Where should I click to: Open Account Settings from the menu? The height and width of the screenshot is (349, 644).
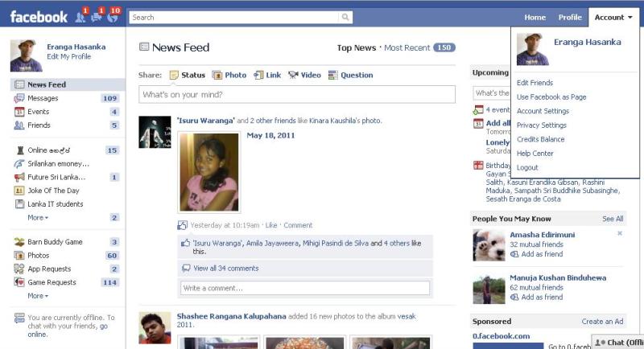tap(543, 111)
